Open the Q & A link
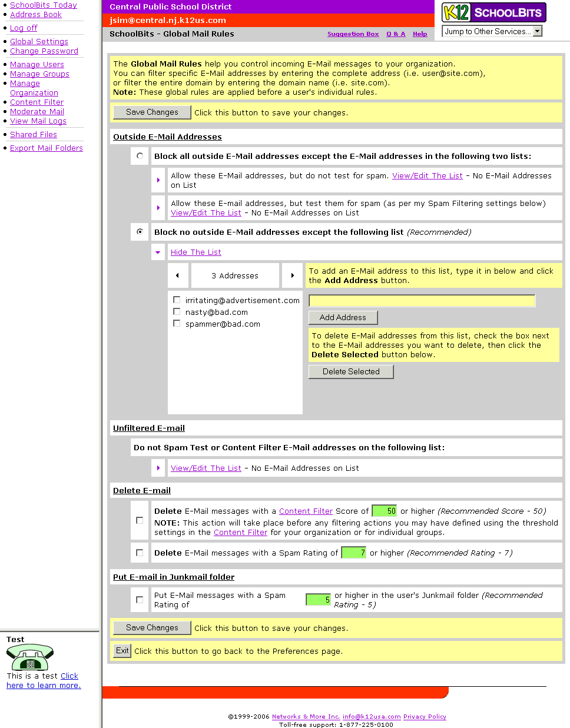Screen dimensions: 570x728 tap(396, 34)
